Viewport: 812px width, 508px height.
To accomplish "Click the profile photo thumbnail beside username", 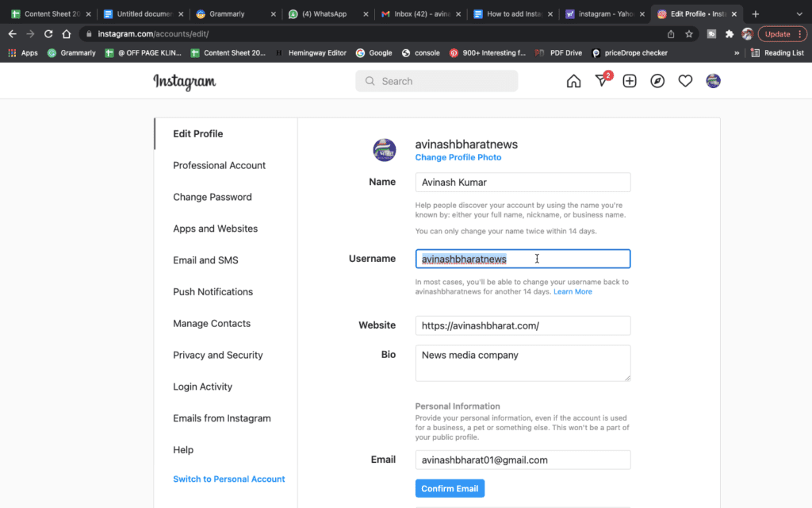I will point(385,150).
